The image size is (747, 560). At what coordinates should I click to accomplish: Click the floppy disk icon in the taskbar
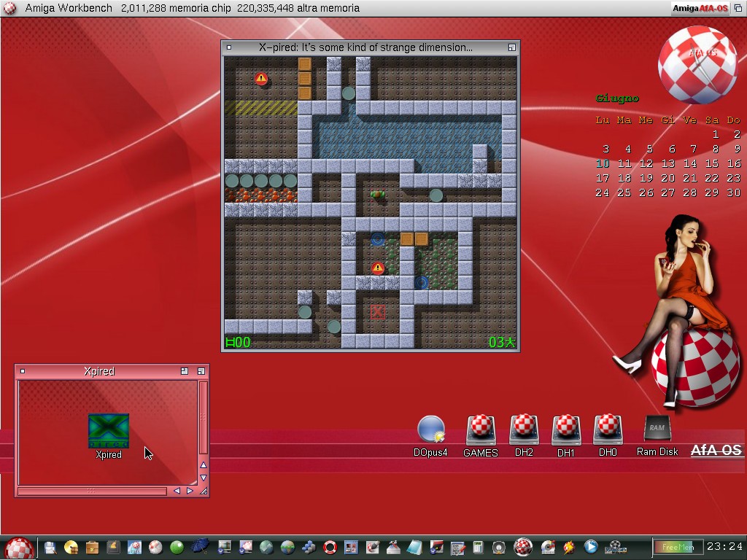click(50, 547)
